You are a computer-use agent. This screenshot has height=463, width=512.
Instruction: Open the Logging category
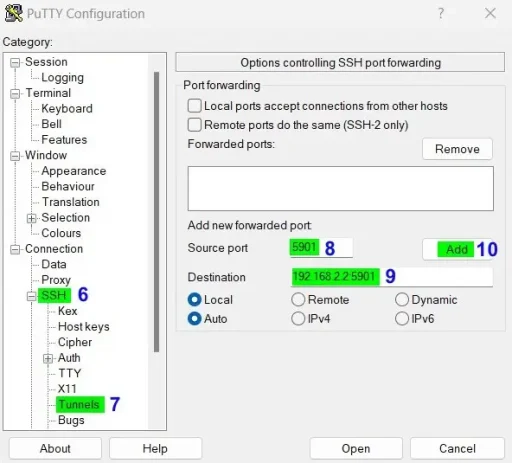pyautogui.click(x=63, y=78)
